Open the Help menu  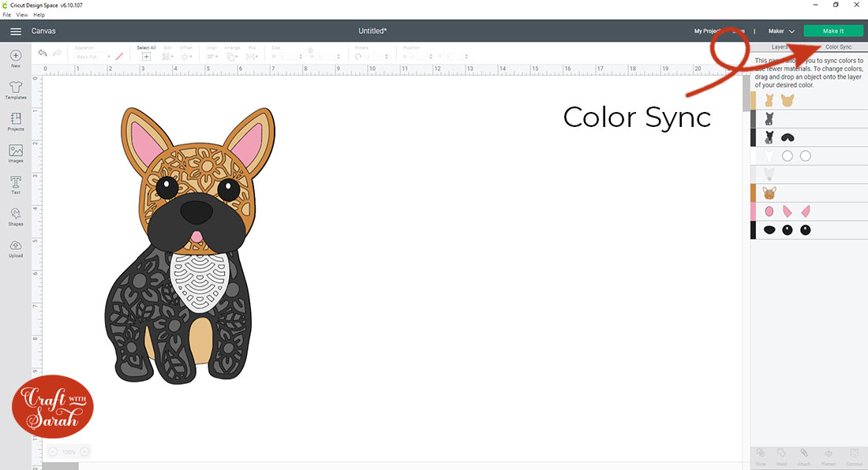(39, 15)
